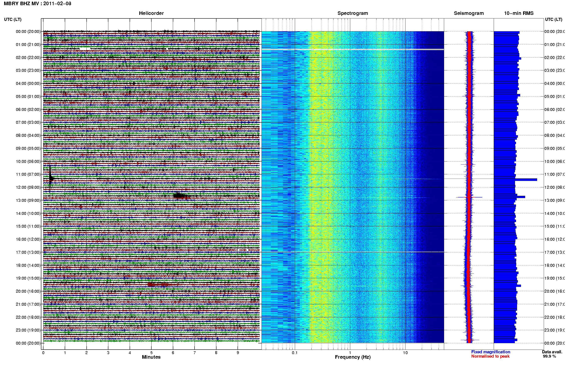Click the left '19:00 (15:00)' time label
588x368 pixels.
[28, 278]
